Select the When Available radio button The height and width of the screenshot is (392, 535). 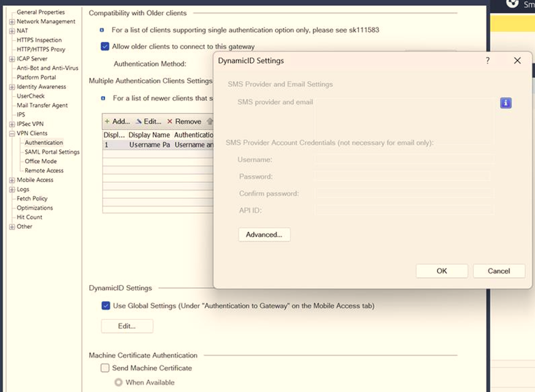(118, 382)
